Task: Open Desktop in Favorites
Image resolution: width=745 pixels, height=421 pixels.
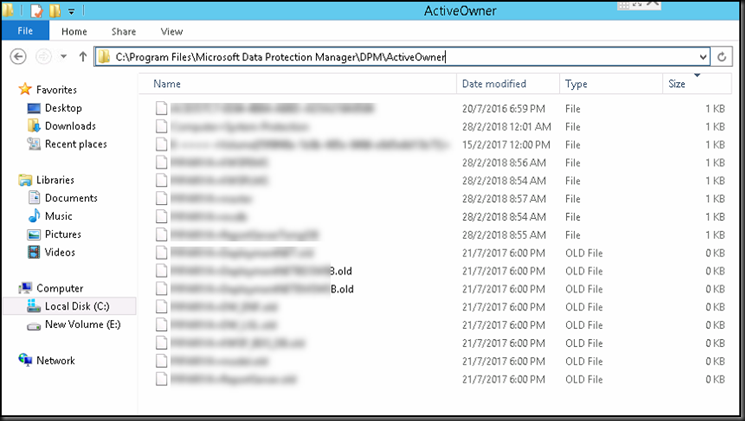Action: tap(63, 108)
